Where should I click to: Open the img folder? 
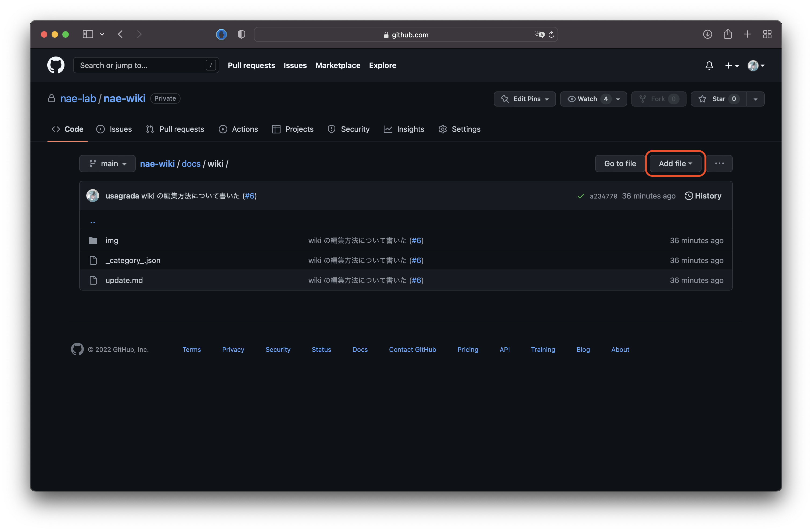pos(112,240)
